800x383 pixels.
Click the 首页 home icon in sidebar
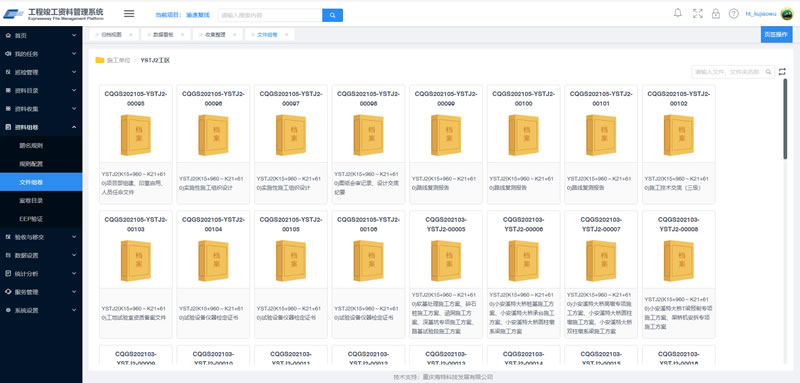(x=8, y=35)
